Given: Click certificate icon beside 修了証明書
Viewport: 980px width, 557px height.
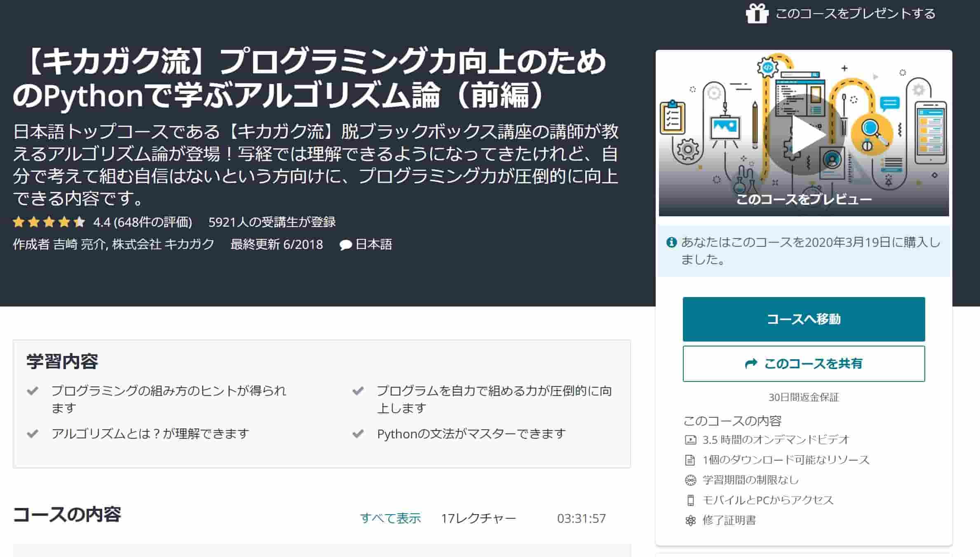Looking at the screenshot, I should 690,520.
